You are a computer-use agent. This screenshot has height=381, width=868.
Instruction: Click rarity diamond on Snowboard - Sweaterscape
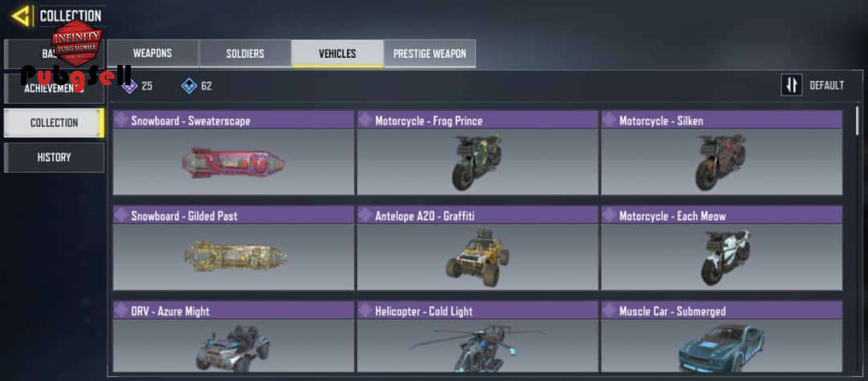(x=122, y=121)
